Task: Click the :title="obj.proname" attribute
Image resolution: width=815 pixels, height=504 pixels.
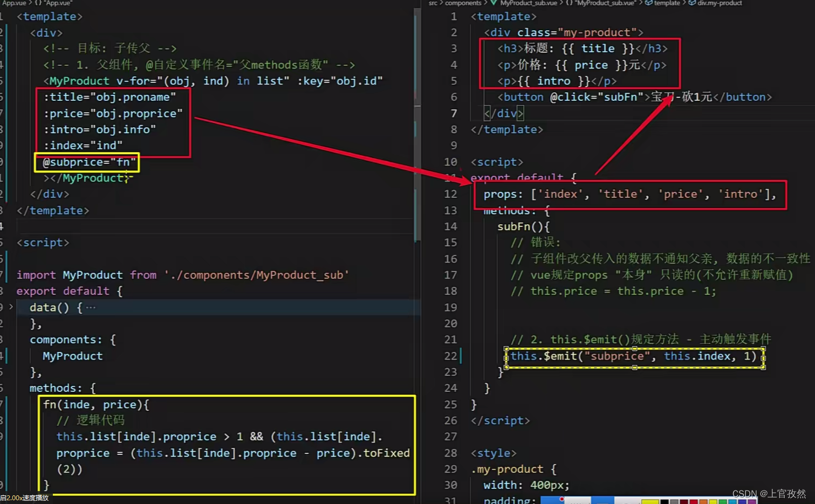Action: tap(109, 97)
